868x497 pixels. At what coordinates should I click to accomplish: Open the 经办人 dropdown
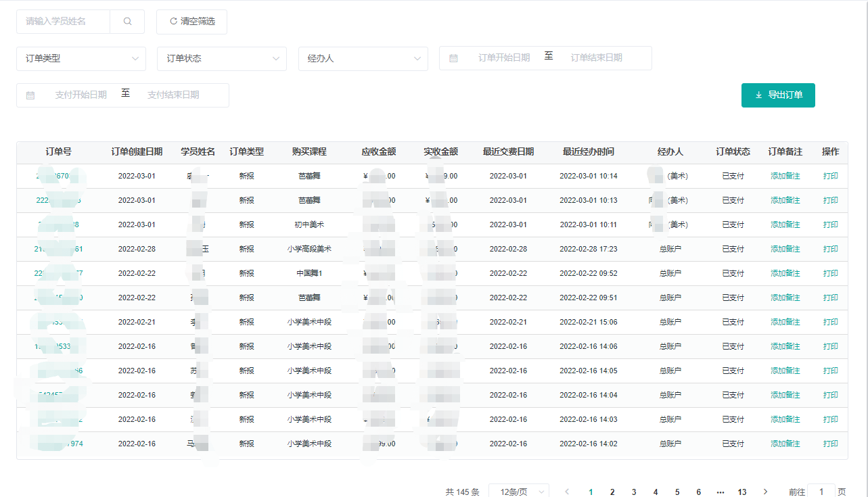363,59
